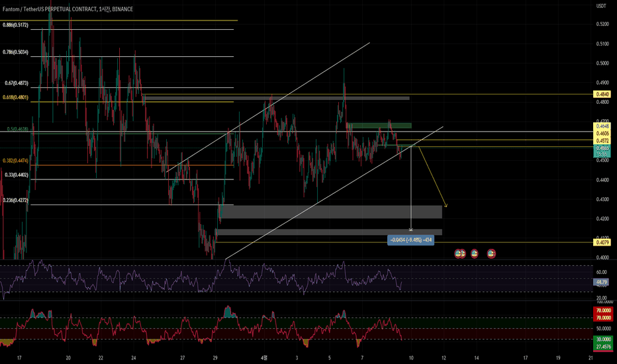
Task: Click the 60.00 RSI axis label
Action: point(601,272)
